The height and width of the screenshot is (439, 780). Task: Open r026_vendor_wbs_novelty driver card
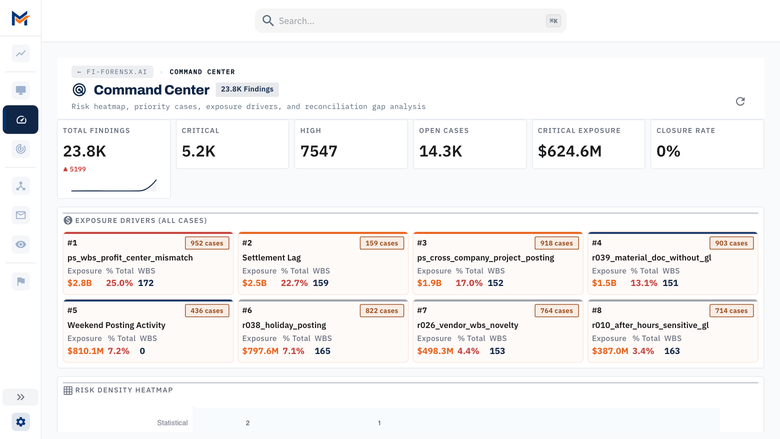click(498, 331)
